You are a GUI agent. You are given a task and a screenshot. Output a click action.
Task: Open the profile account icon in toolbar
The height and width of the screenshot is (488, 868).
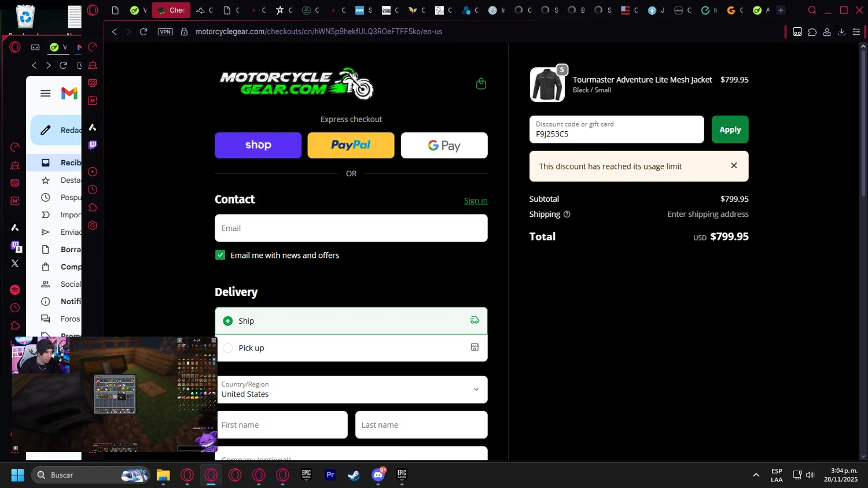(x=827, y=32)
